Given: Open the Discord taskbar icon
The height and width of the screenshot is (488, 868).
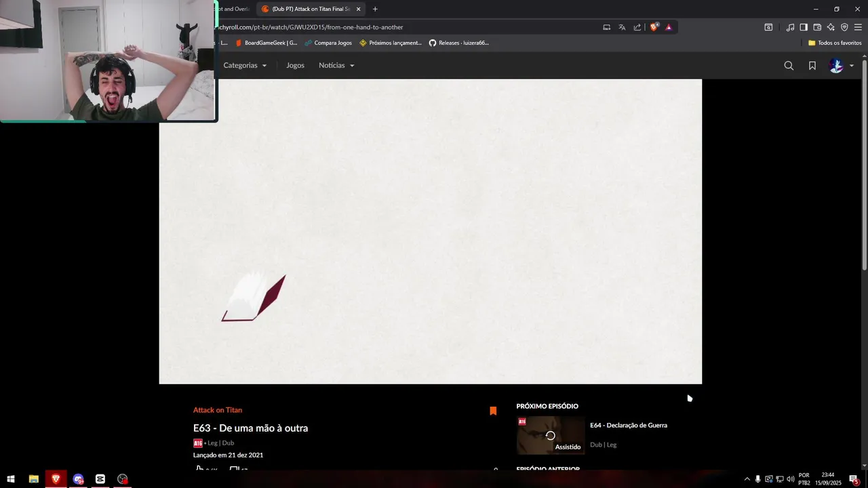Looking at the screenshot, I should [78, 479].
